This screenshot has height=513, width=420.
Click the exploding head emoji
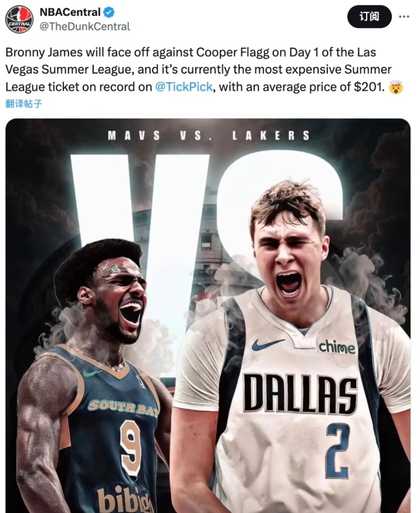[395, 87]
